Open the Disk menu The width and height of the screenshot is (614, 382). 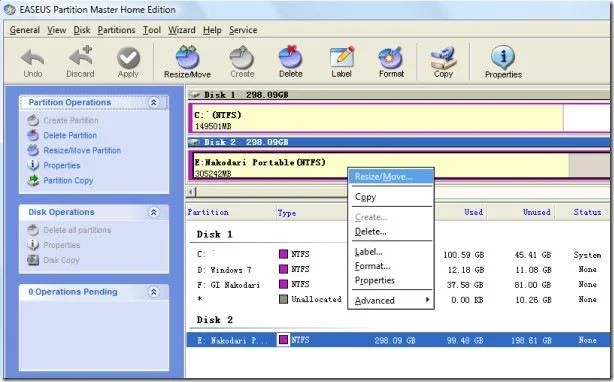click(x=82, y=30)
